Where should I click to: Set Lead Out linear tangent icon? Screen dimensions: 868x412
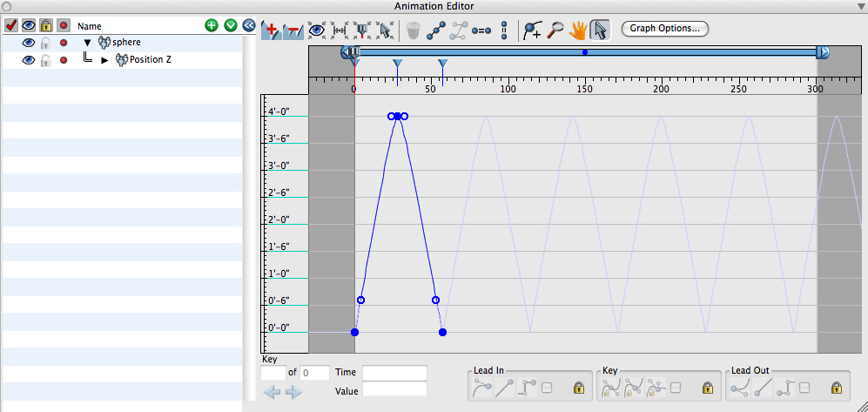[763, 388]
